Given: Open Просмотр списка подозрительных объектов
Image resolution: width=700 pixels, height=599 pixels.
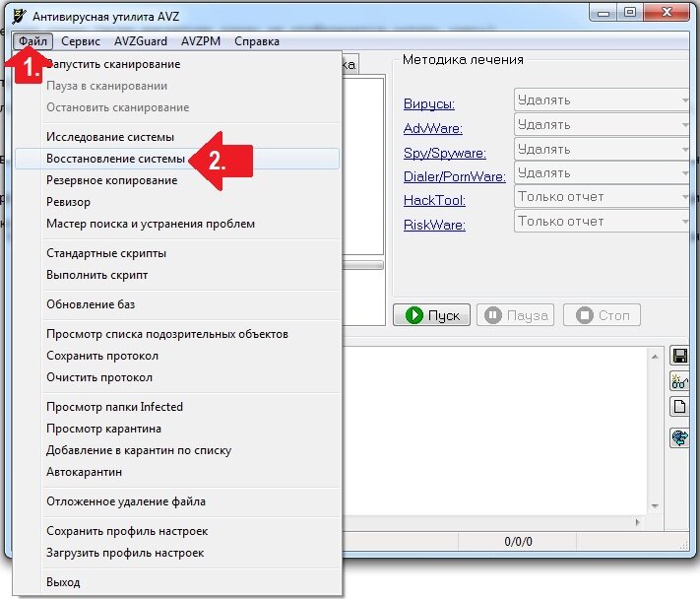Looking at the screenshot, I should coord(177,334).
